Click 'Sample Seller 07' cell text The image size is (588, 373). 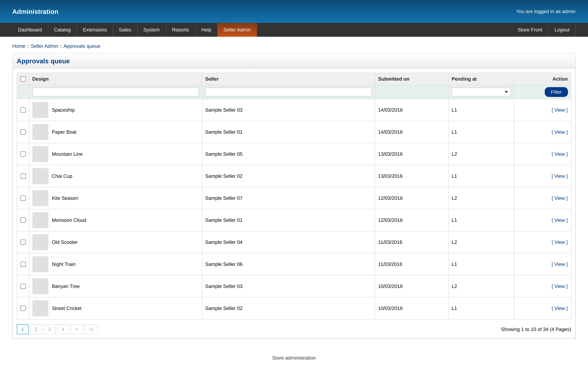click(x=224, y=198)
